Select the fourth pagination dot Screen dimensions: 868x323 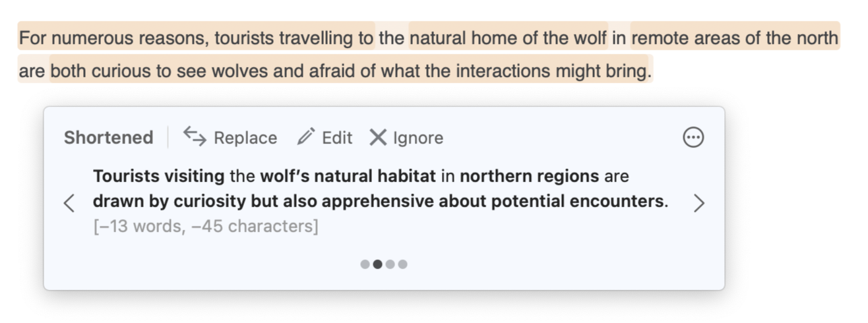[x=403, y=264]
